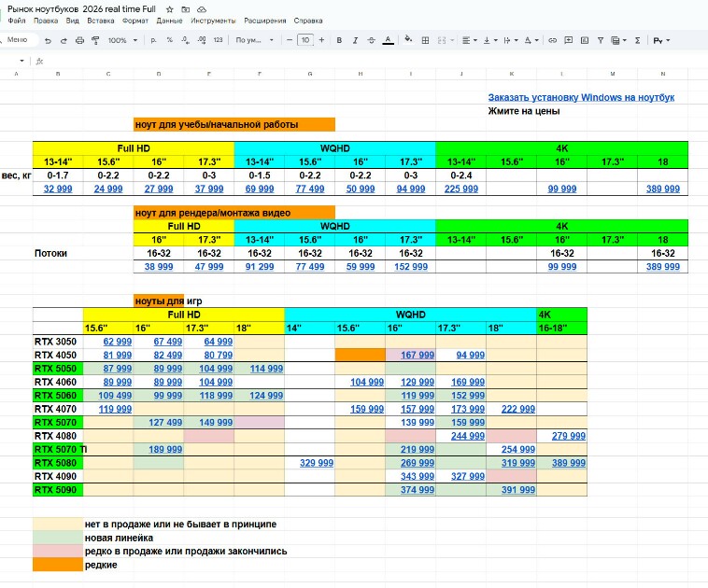Select the "ноут для рендера/монтажа видео" header cell
The height and width of the screenshot is (588, 708).
(x=234, y=213)
